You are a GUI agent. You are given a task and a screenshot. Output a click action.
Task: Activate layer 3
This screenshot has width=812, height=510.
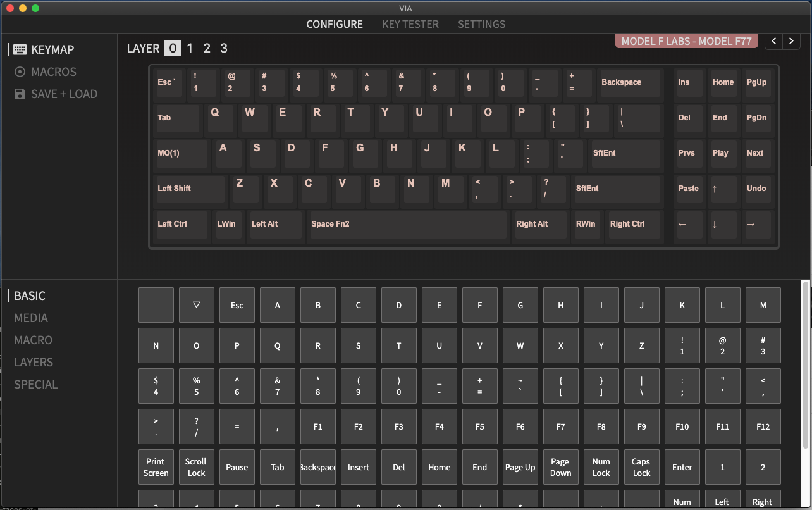[223, 47]
